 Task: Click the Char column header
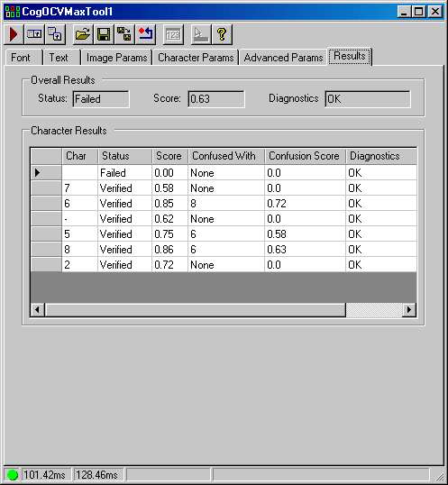click(x=79, y=156)
